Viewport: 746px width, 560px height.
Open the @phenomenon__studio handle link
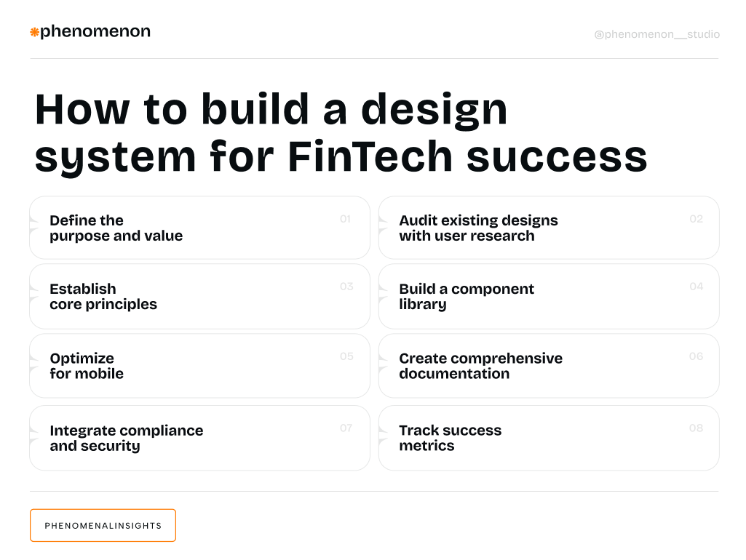pyautogui.click(x=656, y=34)
